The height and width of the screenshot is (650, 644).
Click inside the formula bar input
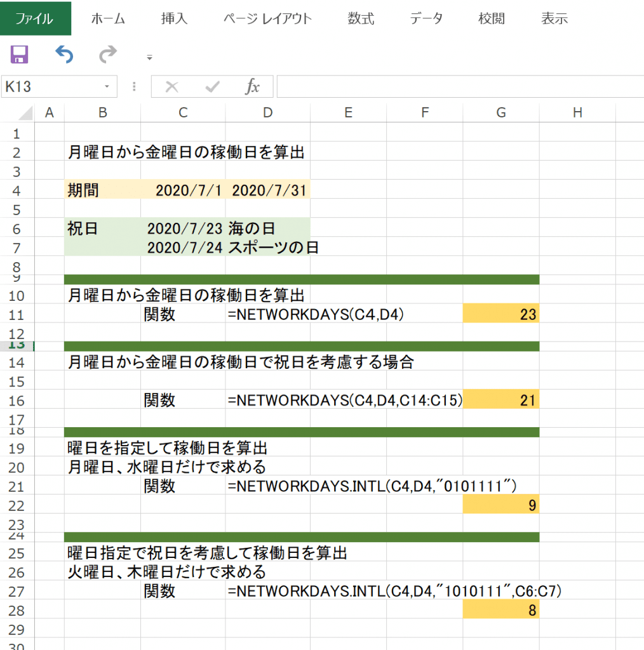(457, 87)
